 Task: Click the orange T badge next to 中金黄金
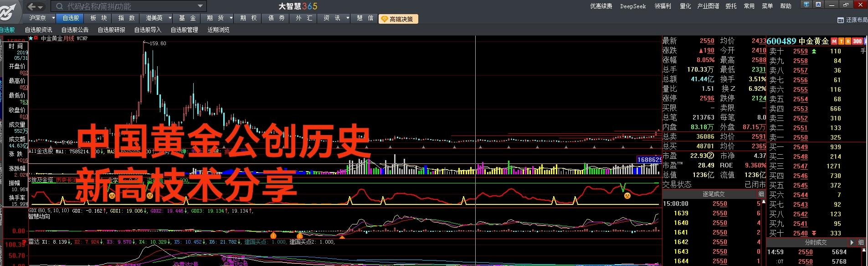[x=841, y=42]
